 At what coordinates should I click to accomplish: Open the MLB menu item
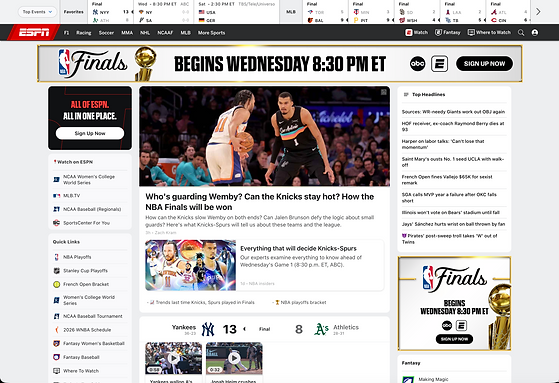[185, 32]
